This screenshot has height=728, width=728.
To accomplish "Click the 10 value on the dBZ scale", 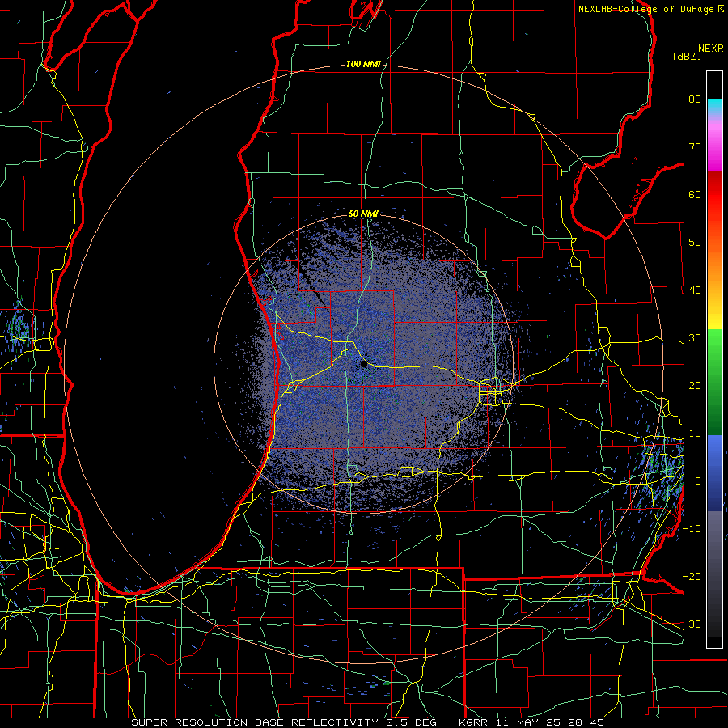I will pos(695,434).
